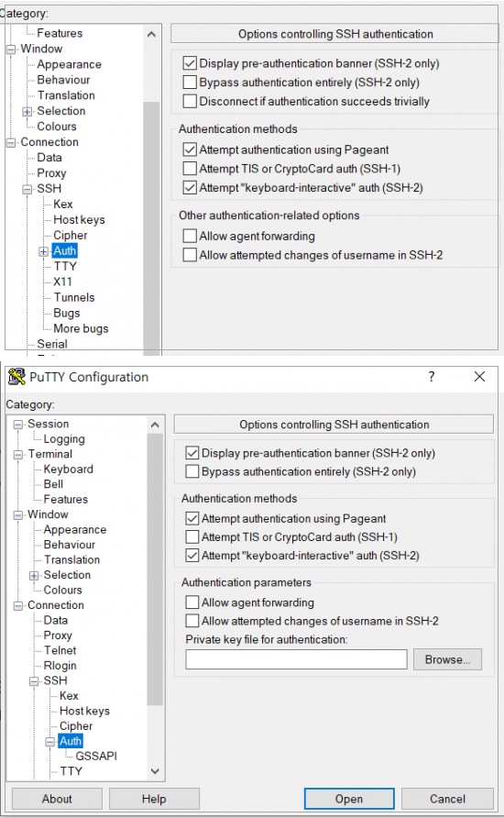Collapse the Session node in lower tree
504x818 pixels.
point(18,425)
